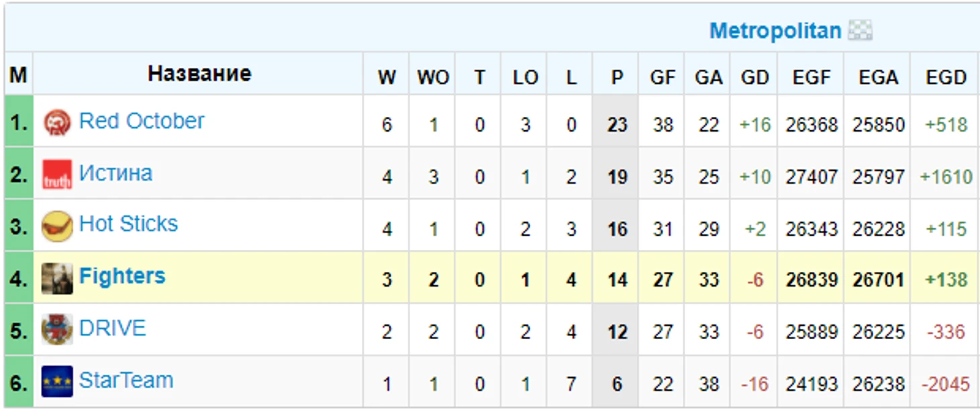
Task: Click the DRIVE team crest icon
Action: tap(57, 330)
